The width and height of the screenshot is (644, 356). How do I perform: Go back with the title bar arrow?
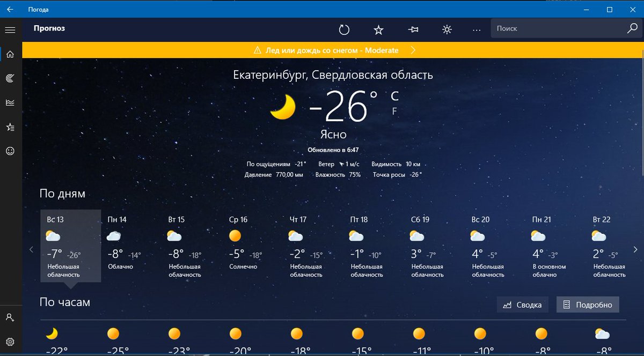(x=10, y=9)
